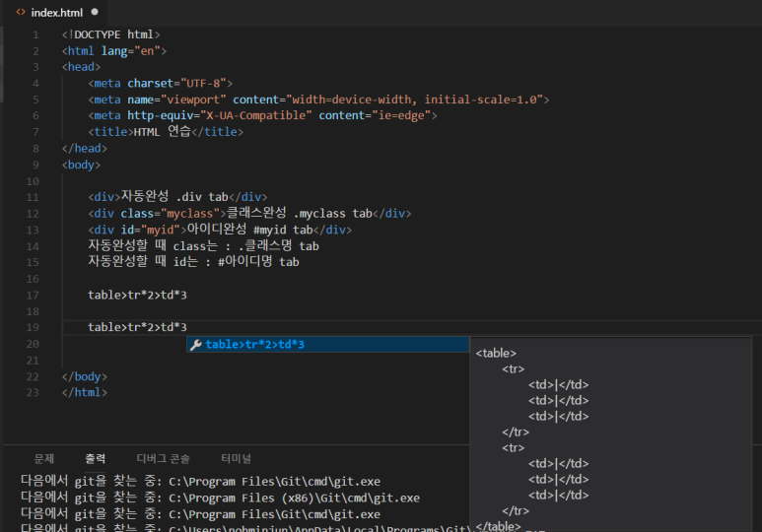Click the HTML file icon on index.html tab

click(x=20, y=13)
